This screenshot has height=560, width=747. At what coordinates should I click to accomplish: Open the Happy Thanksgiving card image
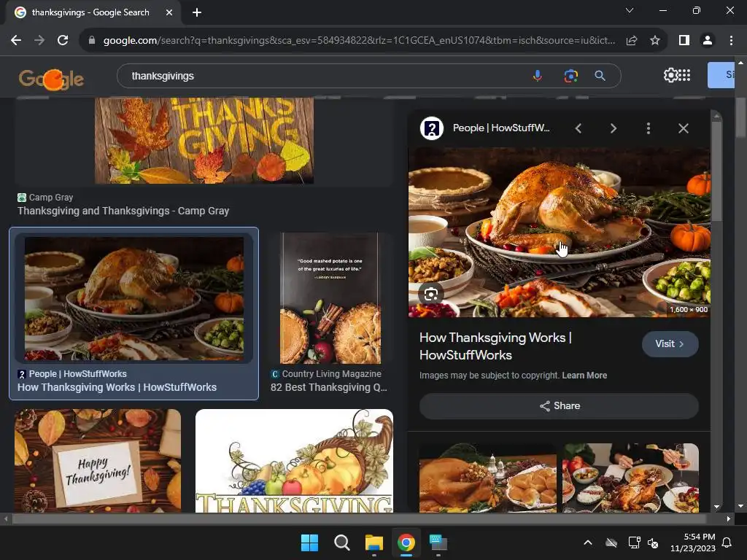pyautogui.click(x=98, y=461)
